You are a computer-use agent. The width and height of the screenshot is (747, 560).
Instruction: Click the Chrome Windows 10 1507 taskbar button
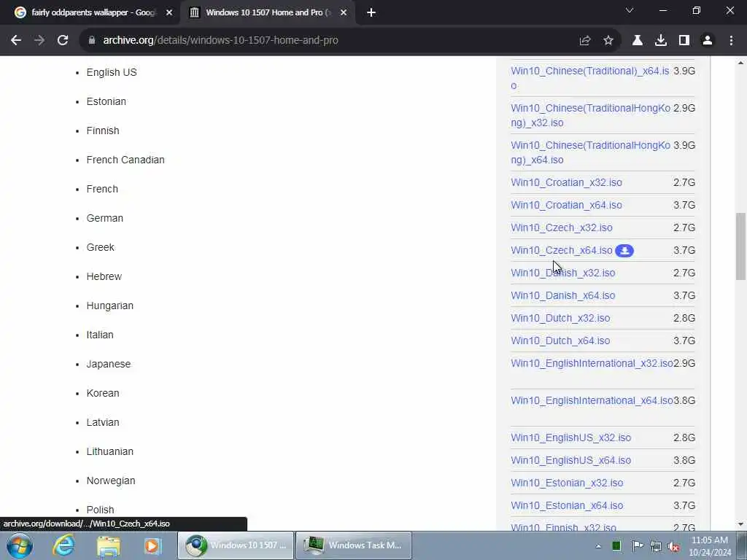pyautogui.click(x=236, y=545)
